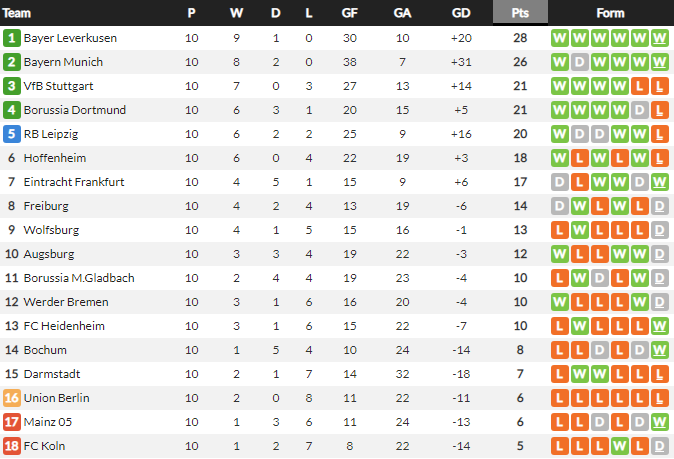Sort table by GD column header
The width and height of the screenshot is (674, 459).
tap(461, 13)
